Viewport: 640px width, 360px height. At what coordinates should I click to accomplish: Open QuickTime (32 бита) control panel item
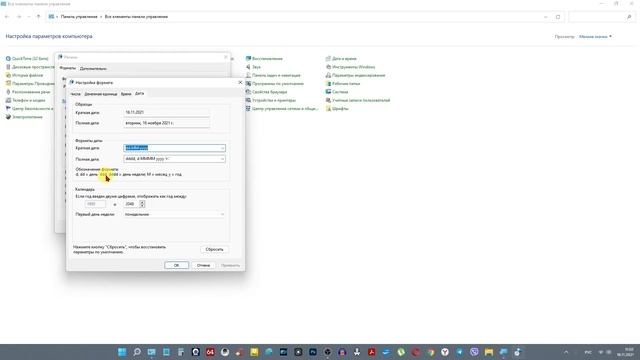(x=27, y=58)
